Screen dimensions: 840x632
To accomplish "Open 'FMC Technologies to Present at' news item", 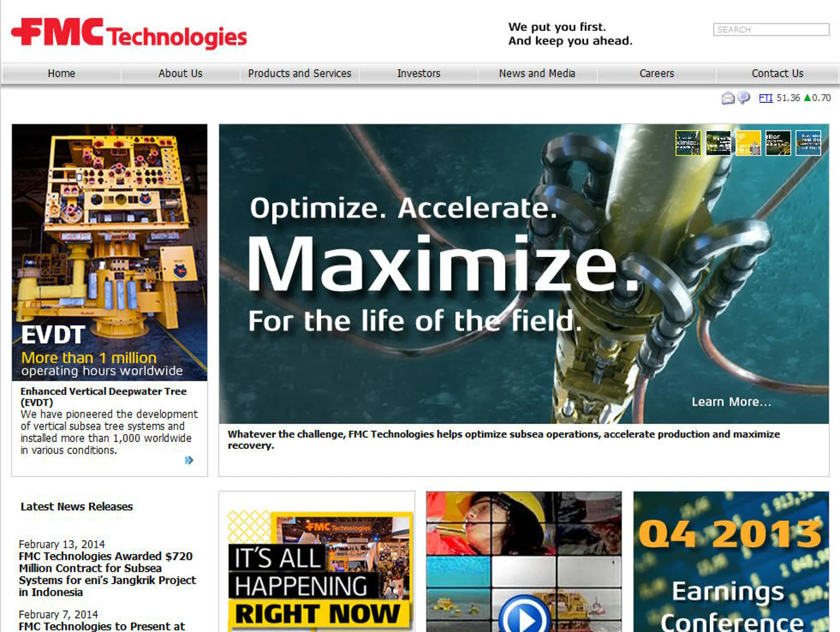I will pyautogui.click(x=102, y=626).
